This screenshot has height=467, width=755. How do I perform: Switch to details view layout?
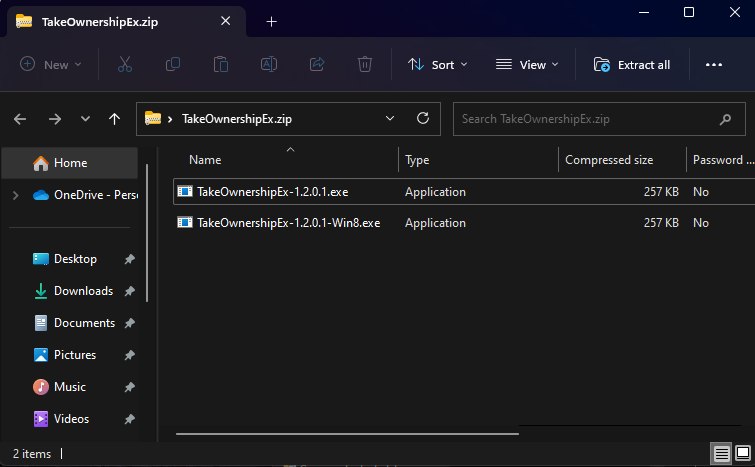point(721,454)
